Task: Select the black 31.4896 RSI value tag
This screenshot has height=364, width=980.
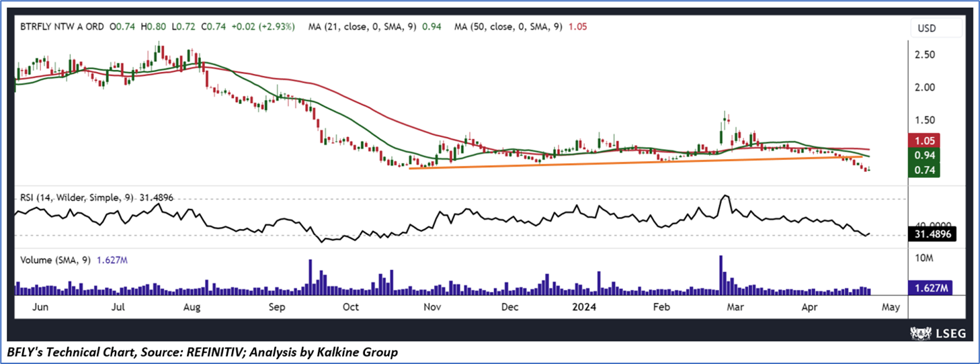Action: tap(932, 234)
